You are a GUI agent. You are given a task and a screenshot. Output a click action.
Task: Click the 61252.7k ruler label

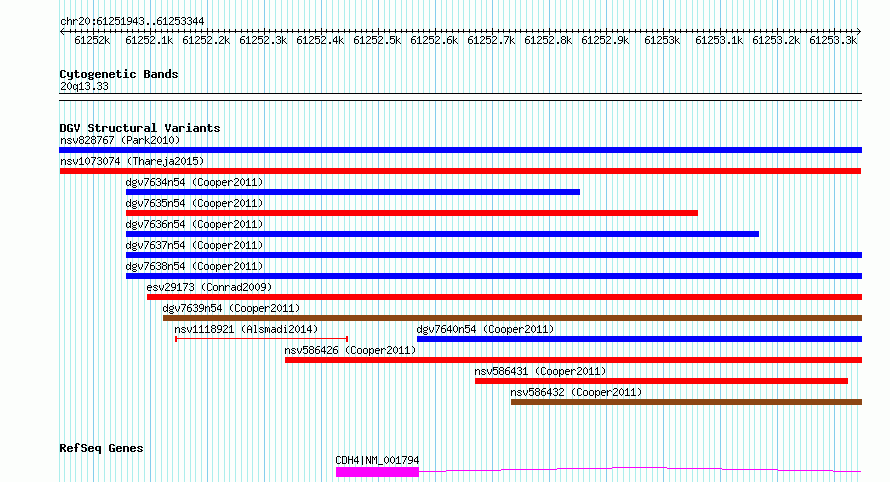(491, 40)
